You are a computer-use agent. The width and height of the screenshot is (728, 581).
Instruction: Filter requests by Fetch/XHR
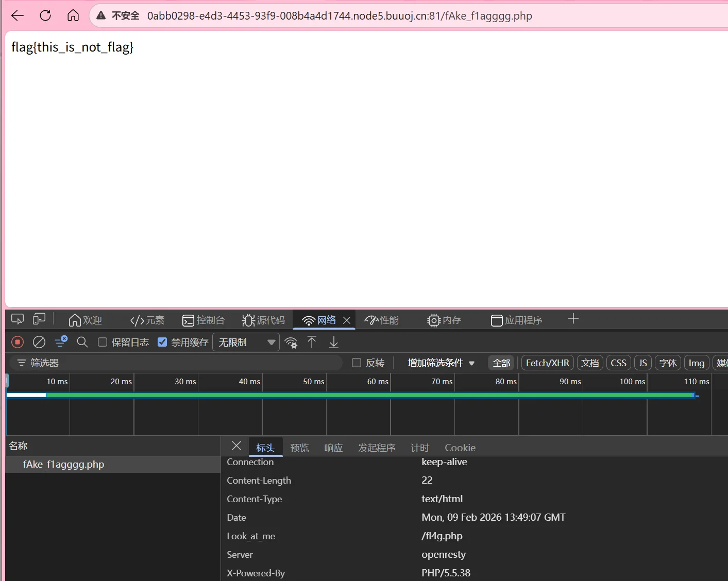(x=547, y=363)
